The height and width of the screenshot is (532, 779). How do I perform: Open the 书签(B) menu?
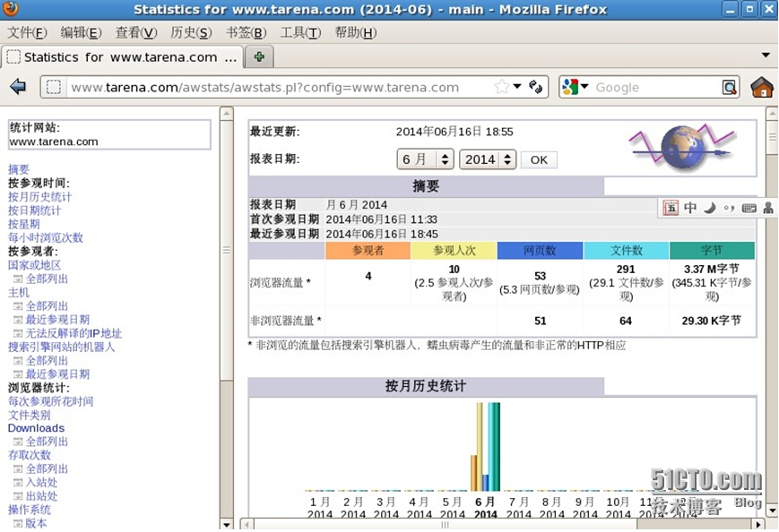246,33
